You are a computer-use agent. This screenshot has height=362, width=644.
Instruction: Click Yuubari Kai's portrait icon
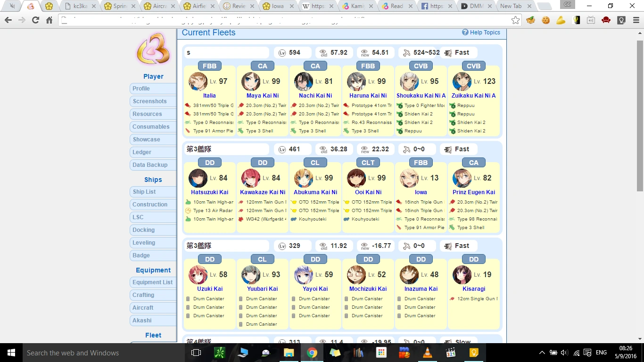(x=251, y=275)
